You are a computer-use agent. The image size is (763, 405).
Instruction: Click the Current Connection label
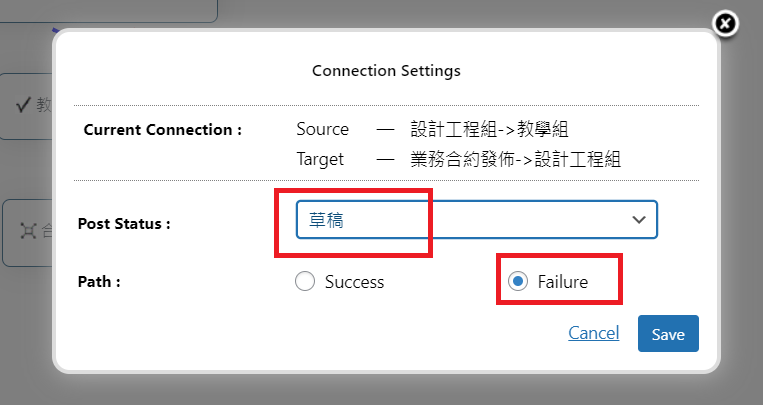coord(162,130)
